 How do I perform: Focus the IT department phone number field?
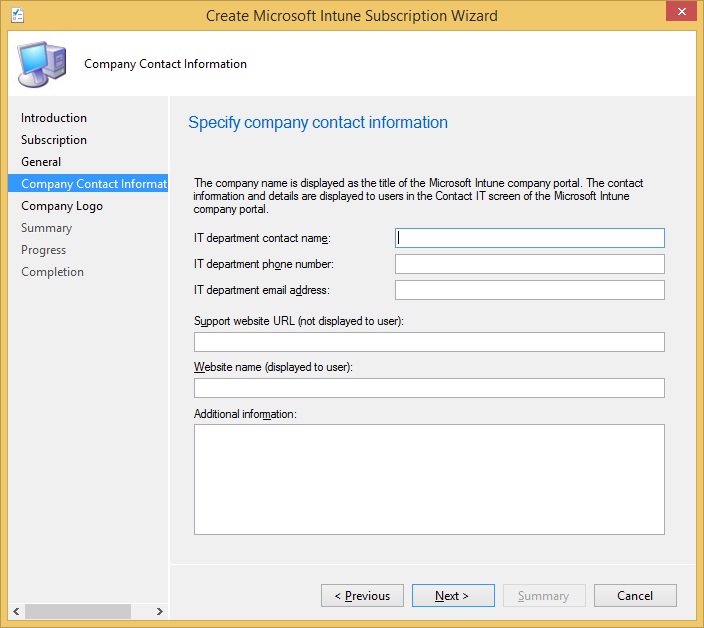[529, 264]
